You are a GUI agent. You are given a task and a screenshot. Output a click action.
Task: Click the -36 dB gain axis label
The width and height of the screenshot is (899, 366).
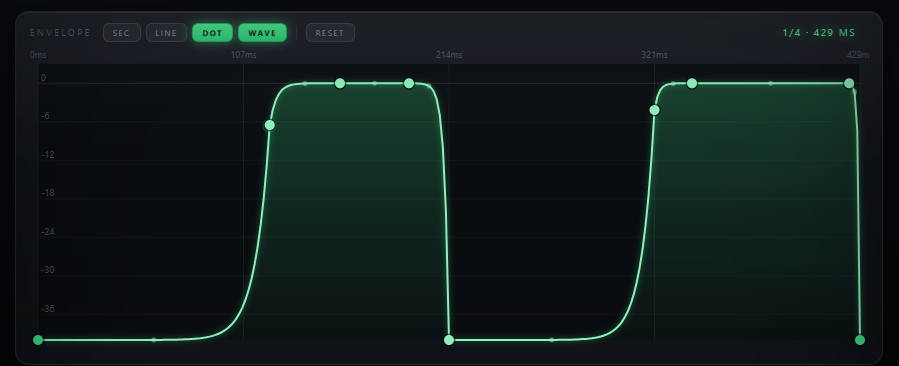[x=47, y=309]
